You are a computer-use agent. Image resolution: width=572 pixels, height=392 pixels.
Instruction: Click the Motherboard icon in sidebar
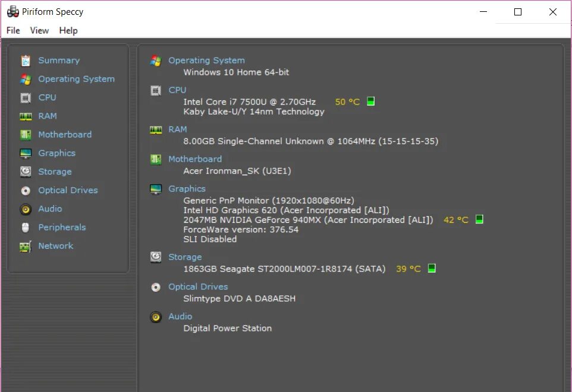(26, 135)
